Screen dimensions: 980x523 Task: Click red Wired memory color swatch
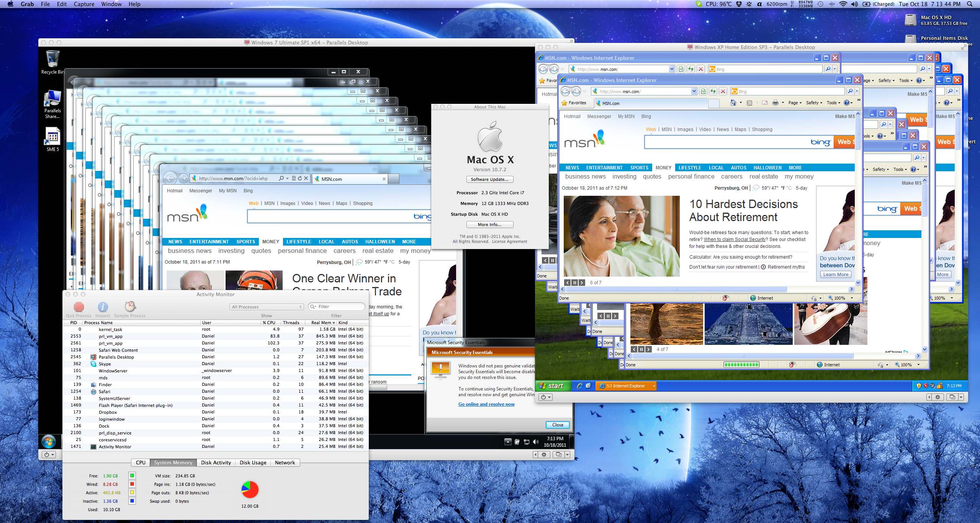(132, 484)
